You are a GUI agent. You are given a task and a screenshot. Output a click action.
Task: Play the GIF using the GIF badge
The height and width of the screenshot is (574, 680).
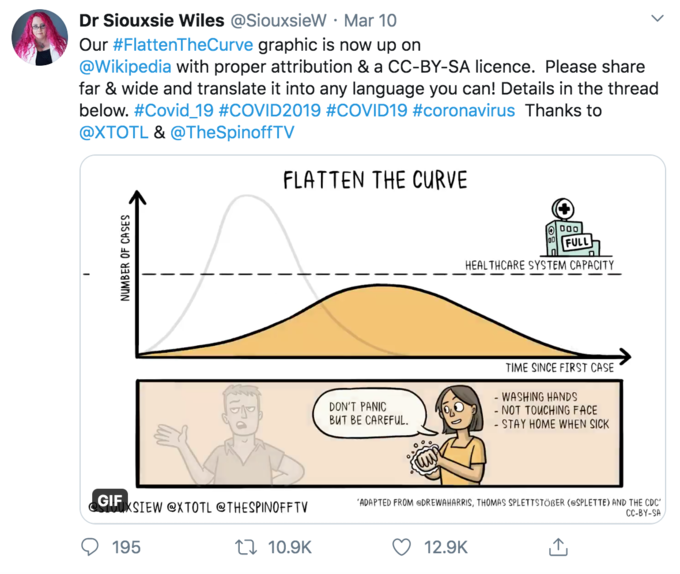(108, 499)
